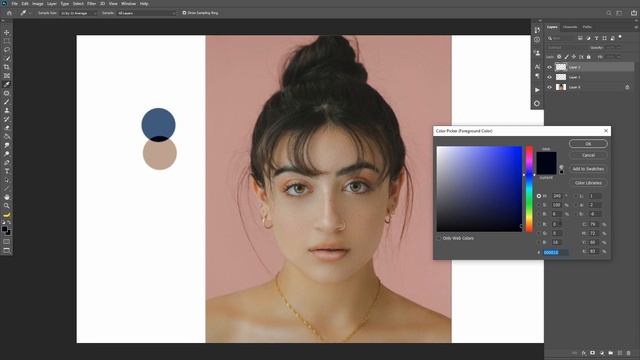Toggle Show Sampling Ring checkbox
This screenshot has height=360, width=640.
[x=184, y=13]
